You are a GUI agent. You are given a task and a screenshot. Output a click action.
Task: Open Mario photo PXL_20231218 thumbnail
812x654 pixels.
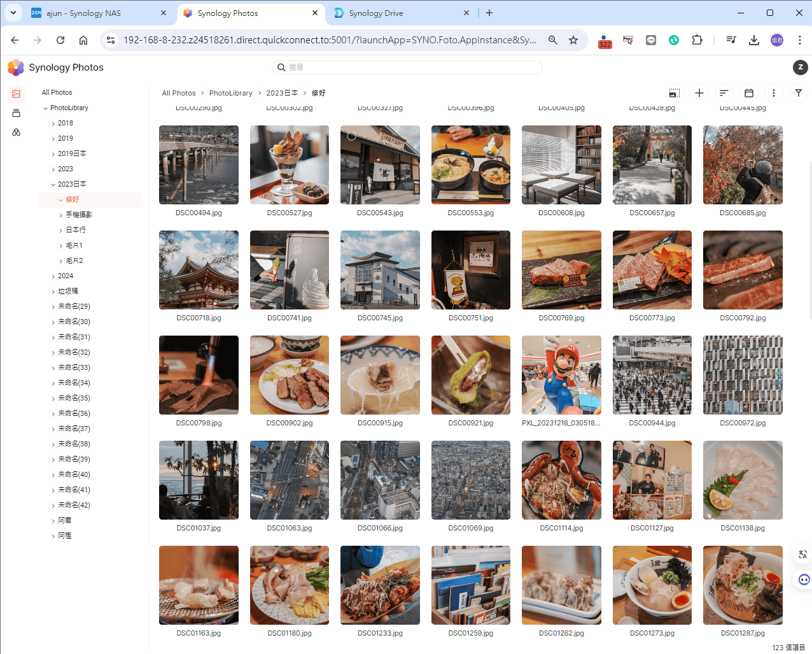point(561,375)
